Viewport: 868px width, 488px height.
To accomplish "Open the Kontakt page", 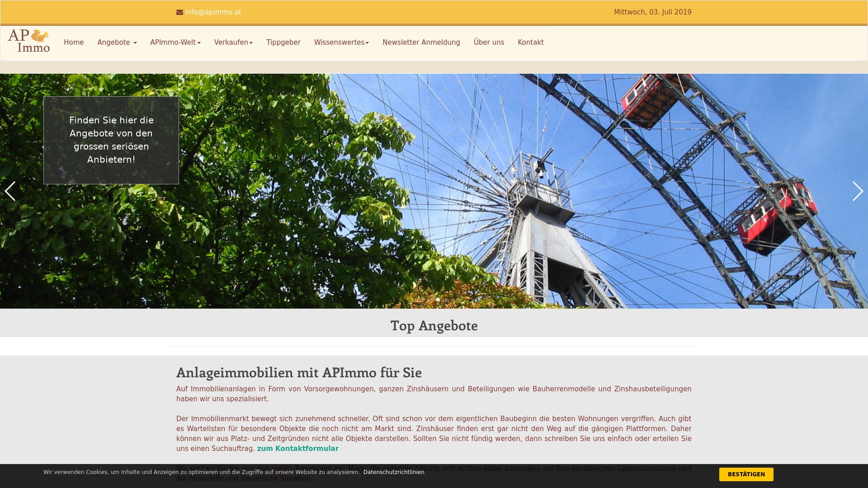I will tap(531, 42).
